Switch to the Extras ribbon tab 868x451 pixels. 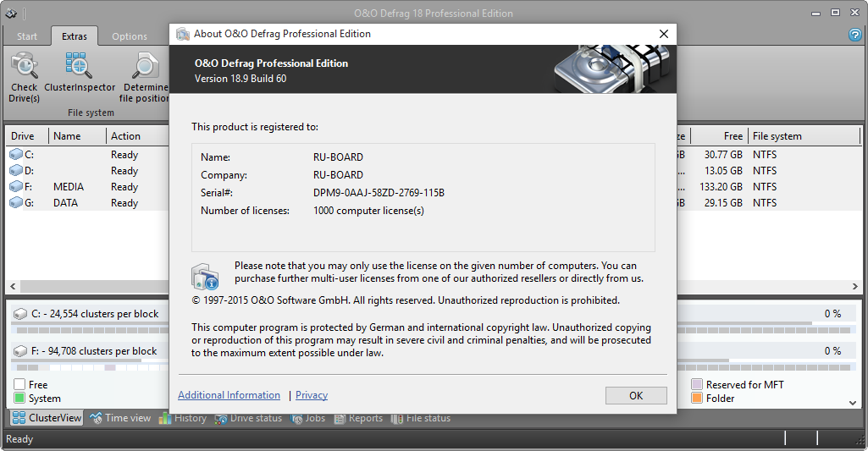point(75,36)
